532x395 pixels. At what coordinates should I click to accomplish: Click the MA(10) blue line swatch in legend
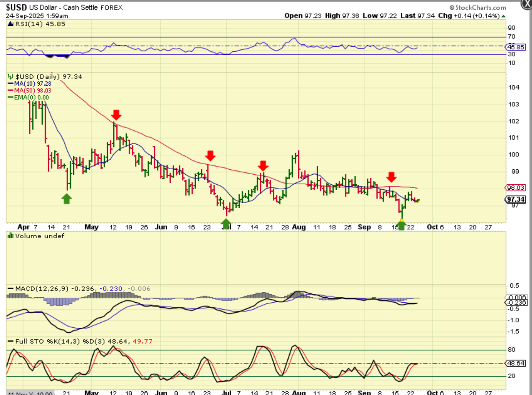[x=10, y=84]
